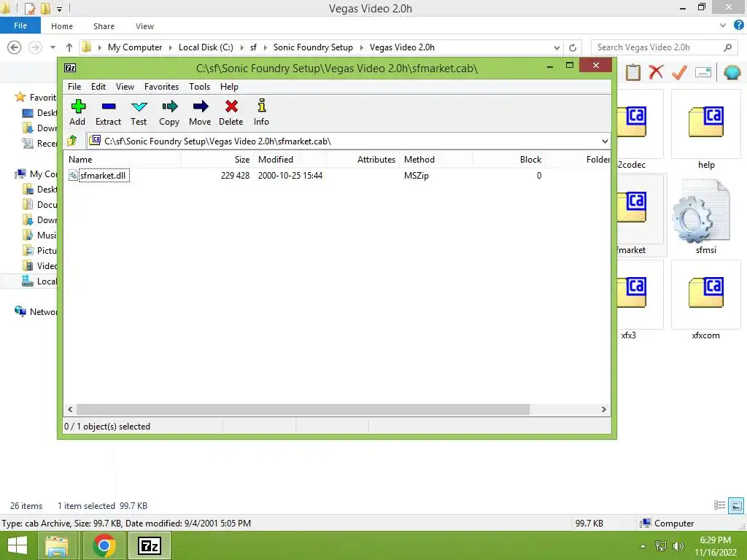
Task: Click the Add toolbar icon in 7-Zip
Action: [x=77, y=112]
